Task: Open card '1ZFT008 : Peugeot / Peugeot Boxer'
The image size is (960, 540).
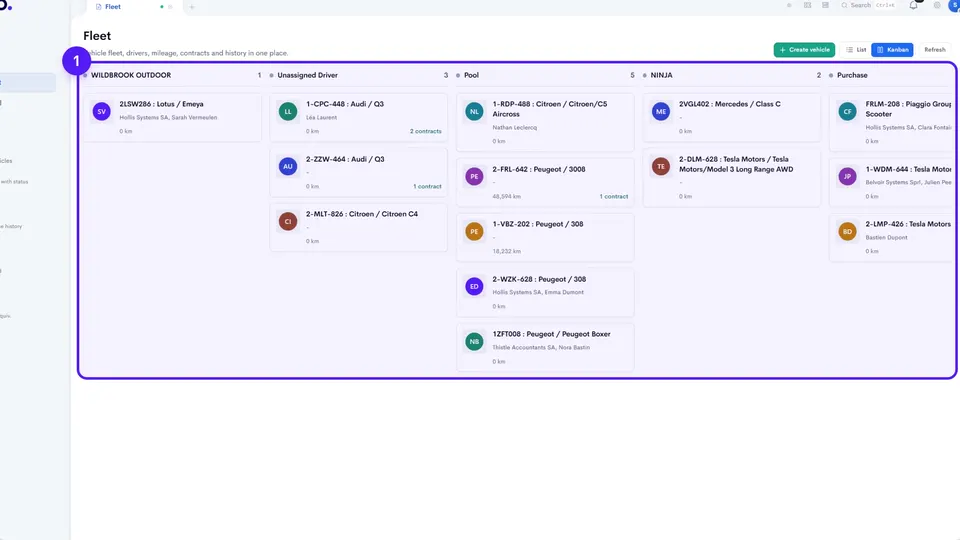Action: pyautogui.click(x=545, y=348)
